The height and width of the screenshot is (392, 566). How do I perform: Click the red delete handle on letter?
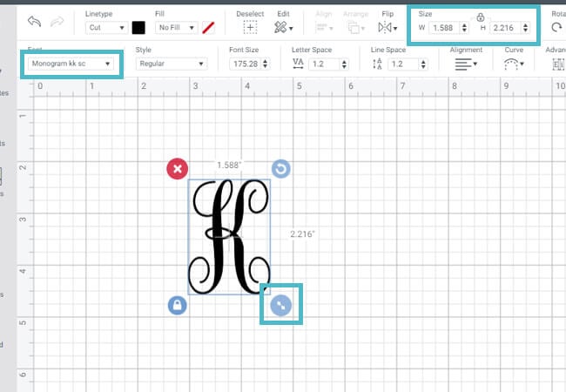(x=178, y=169)
